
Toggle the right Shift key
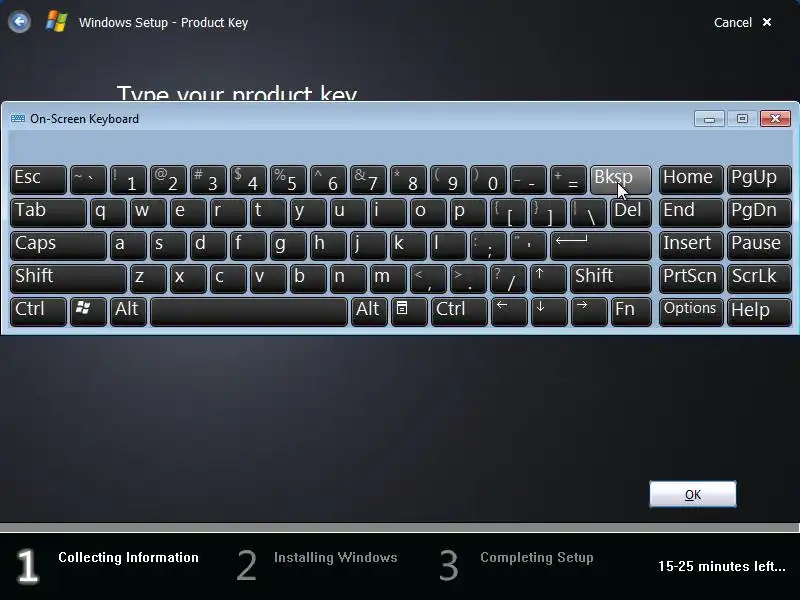click(611, 279)
